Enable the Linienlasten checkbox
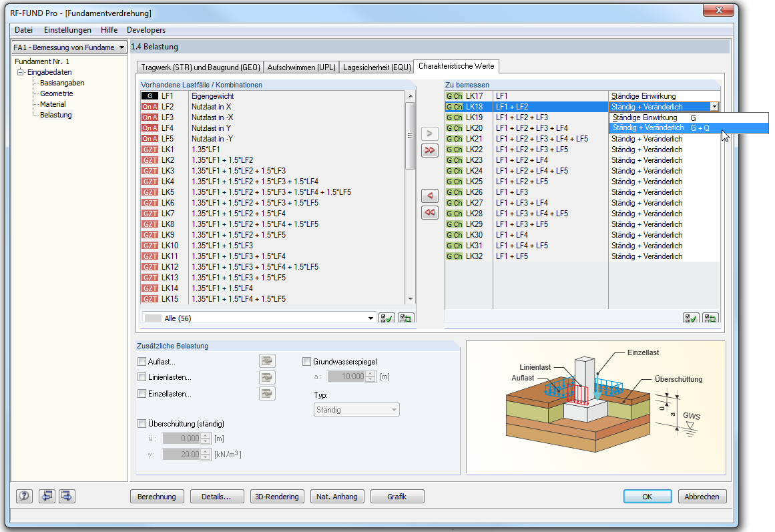Screen dimensions: 775x532 142,377
